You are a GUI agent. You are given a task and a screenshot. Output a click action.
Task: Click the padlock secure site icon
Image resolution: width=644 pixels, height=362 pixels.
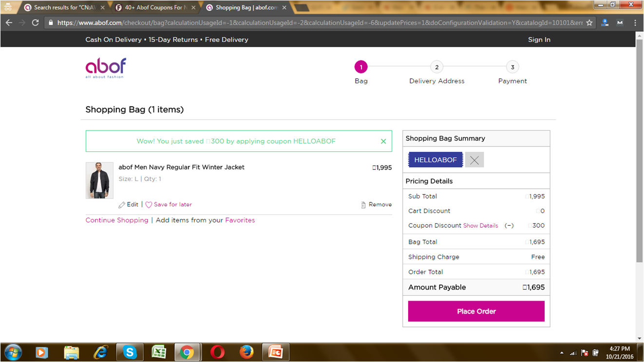coord(51,23)
